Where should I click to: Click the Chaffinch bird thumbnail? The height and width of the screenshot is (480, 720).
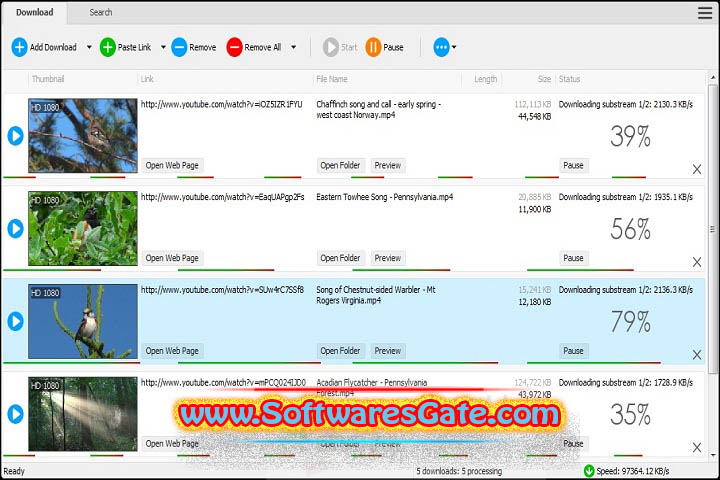click(x=83, y=136)
